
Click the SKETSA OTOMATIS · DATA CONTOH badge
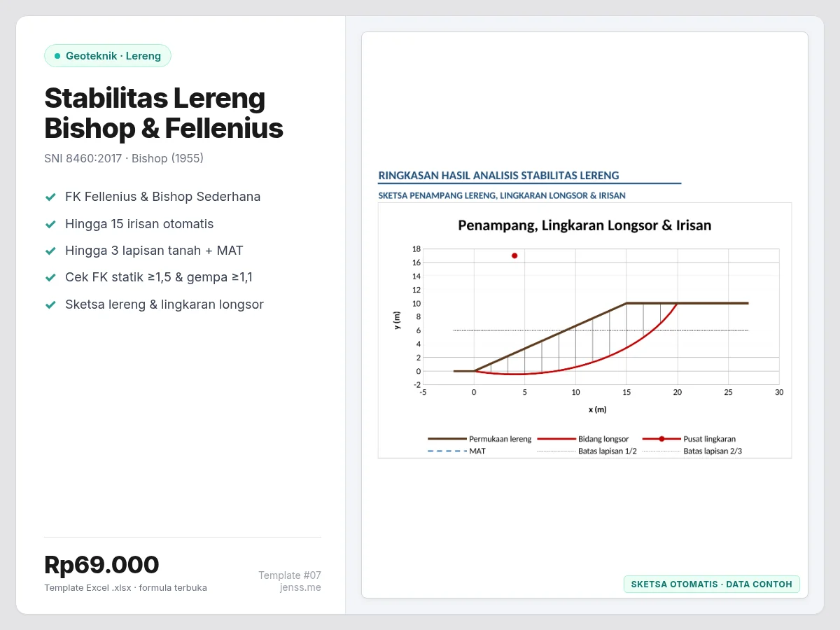coord(711,584)
